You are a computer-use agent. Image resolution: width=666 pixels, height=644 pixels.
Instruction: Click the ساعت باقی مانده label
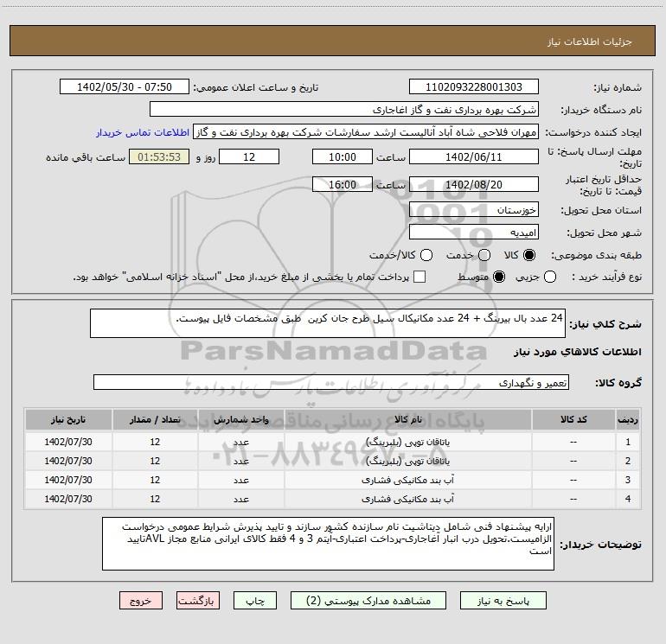(86, 157)
